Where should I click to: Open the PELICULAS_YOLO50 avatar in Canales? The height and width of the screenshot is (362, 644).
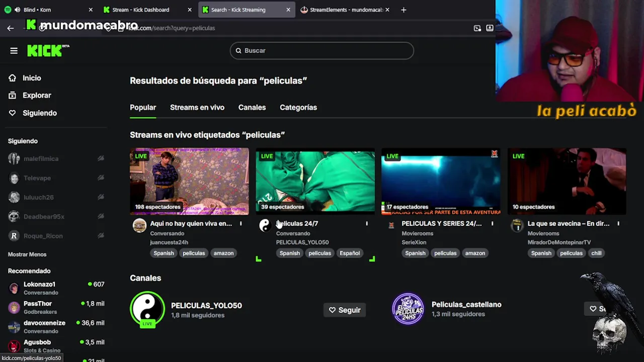point(147,309)
